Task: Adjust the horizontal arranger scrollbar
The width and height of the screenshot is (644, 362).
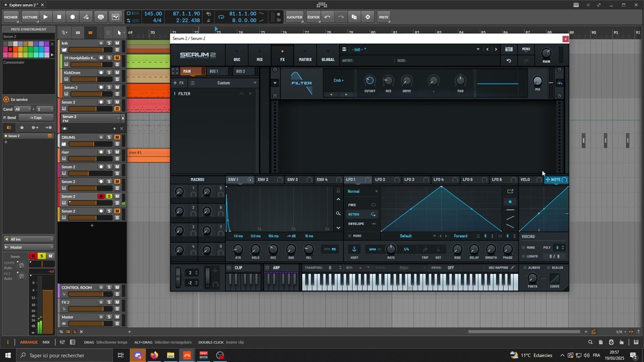Action: click(524, 332)
